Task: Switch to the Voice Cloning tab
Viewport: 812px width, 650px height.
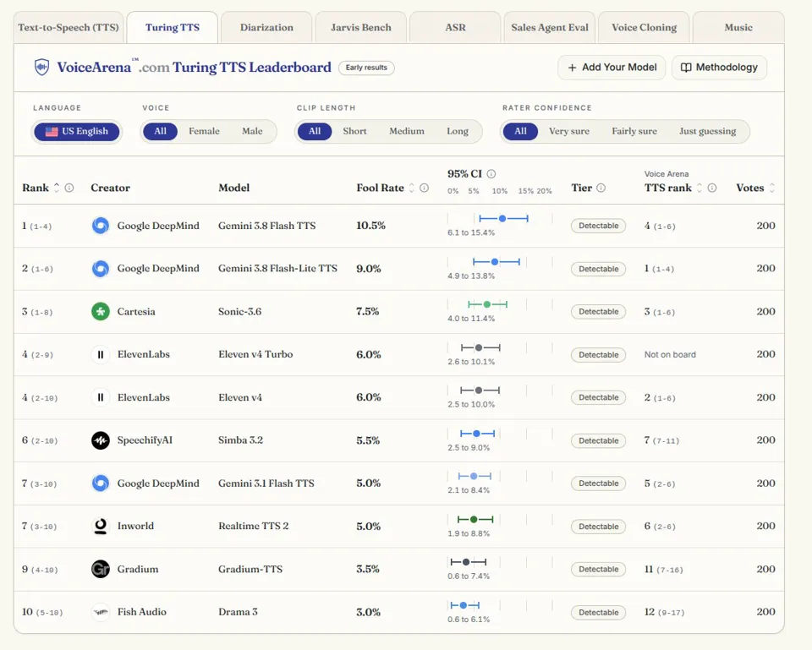Action: pos(645,27)
